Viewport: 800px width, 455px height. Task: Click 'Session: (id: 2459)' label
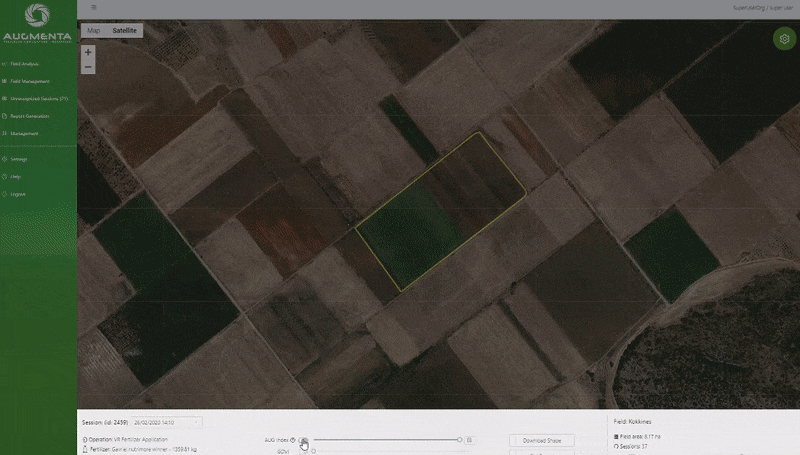tap(105, 422)
